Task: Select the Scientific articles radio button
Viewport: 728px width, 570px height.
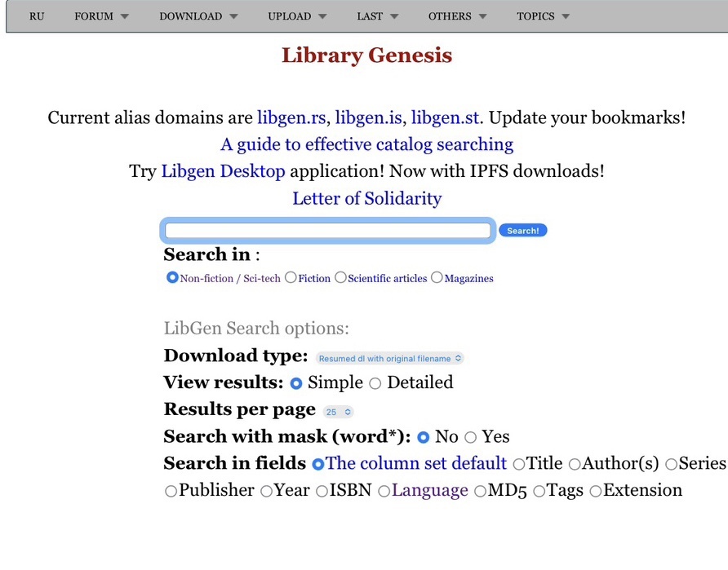Action: (340, 277)
